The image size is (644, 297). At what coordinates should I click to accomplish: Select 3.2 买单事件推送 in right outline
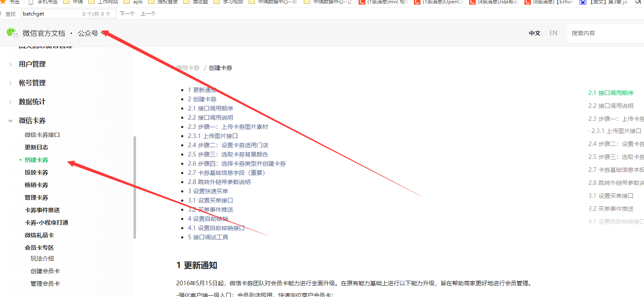pyautogui.click(x=611, y=208)
